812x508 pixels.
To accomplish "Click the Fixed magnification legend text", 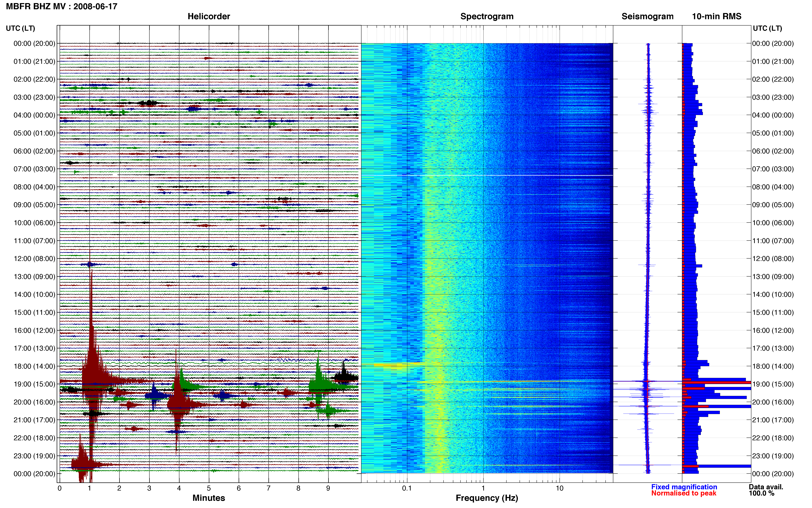I will (684, 487).
